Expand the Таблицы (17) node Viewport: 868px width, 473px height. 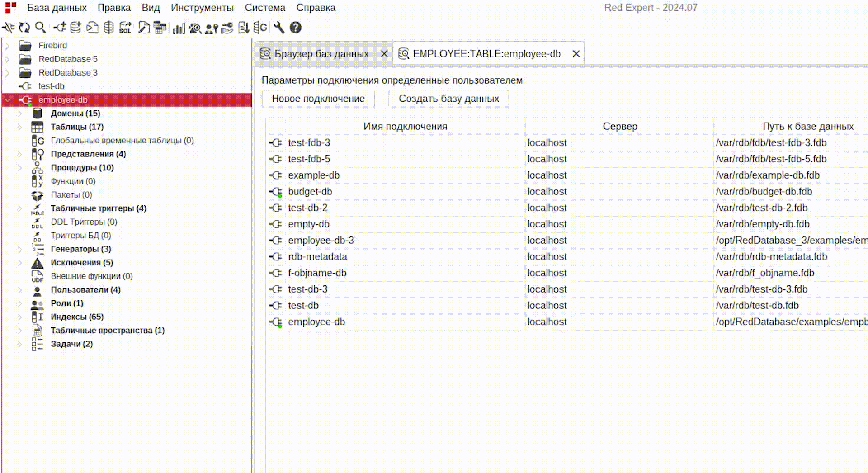20,127
